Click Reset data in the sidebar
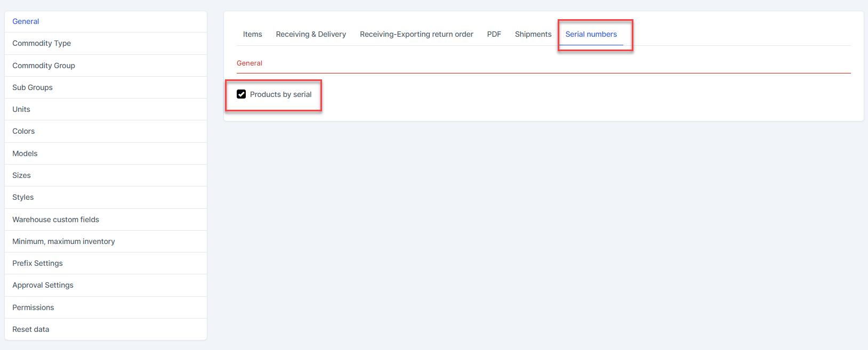Screen dimensions: 868x350 coord(31,329)
